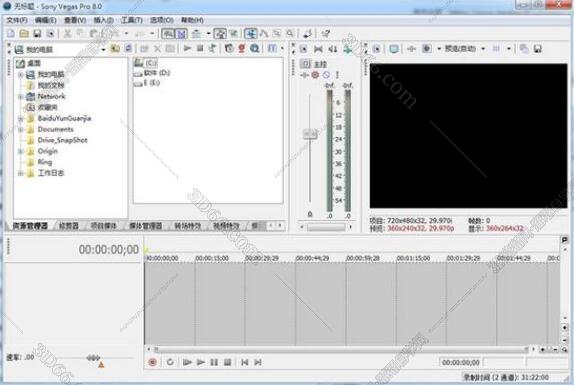Open the 工具(T) menu
This screenshot has width=574, height=385.
click(132, 20)
